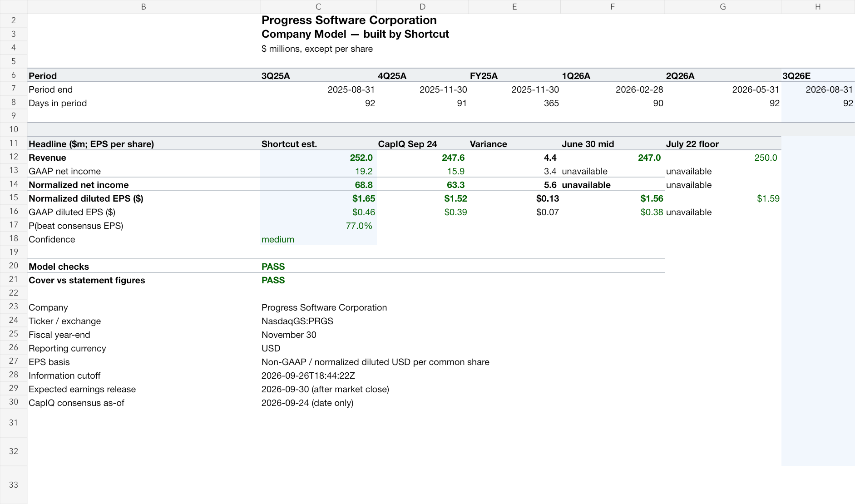Click the 'Days in period' label
Image resolution: width=855 pixels, height=504 pixels.
click(x=58, y=103)
